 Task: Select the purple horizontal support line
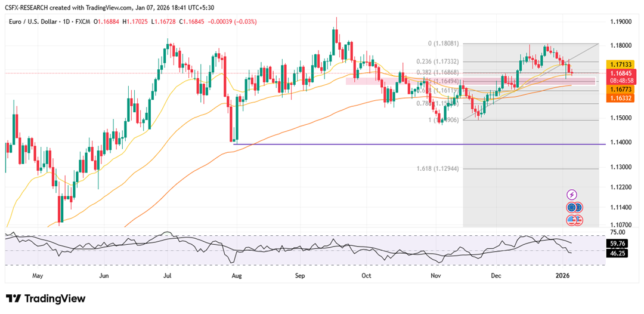pos(358,144)
